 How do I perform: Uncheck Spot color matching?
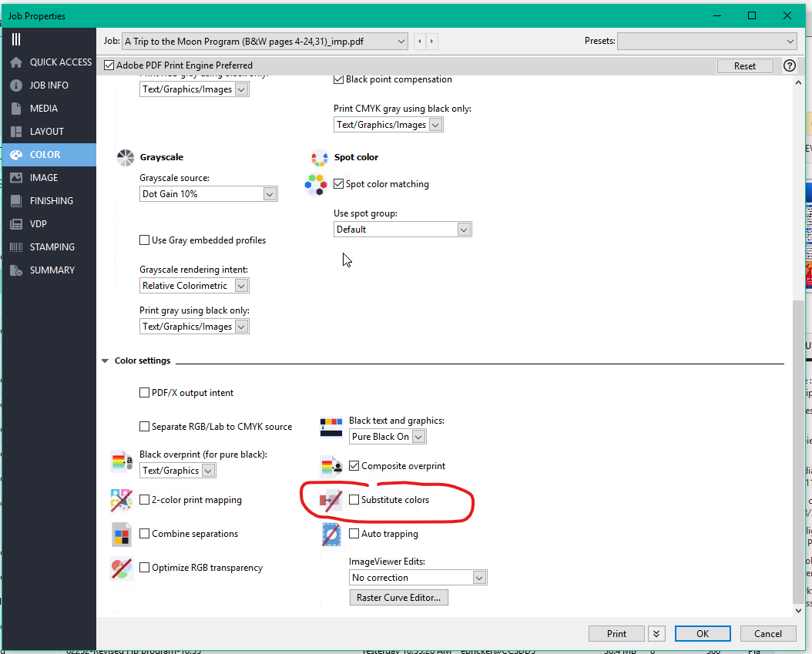339,184
